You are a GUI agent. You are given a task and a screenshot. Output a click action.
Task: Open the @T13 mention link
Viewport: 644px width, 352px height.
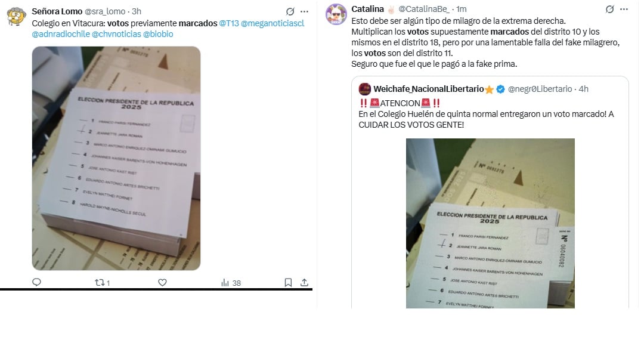click(229, 23)
